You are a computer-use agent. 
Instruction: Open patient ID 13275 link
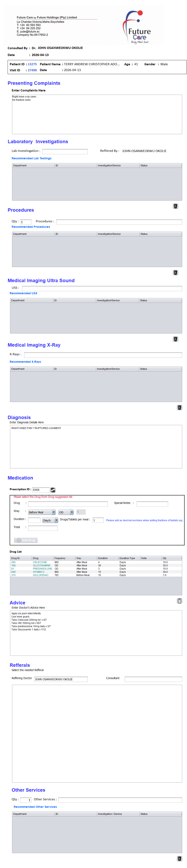pos(32,64)
